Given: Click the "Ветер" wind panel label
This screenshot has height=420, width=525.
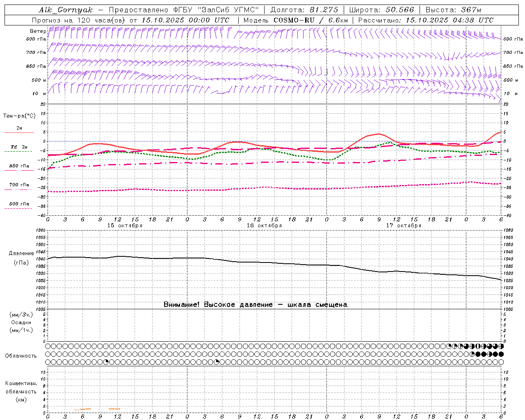Looking at the screenshot, I should (x=38, y=31).
